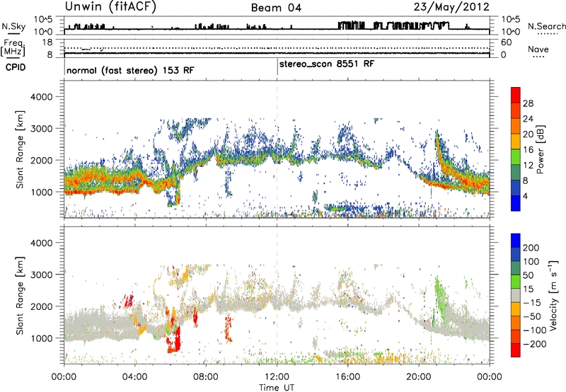
Task: Click the yellow-orange 16–20 dB power colorbar segment
Action: [516, 142]
